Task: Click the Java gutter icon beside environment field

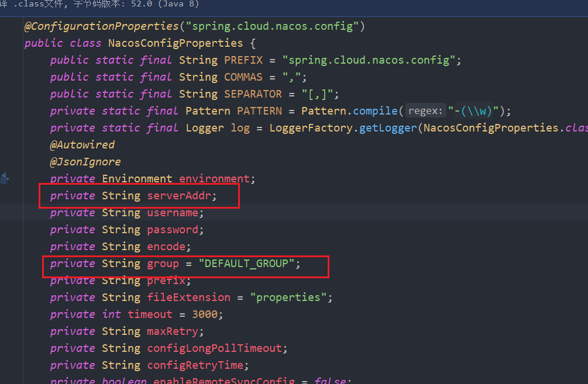Action: (x=5, y=178)
